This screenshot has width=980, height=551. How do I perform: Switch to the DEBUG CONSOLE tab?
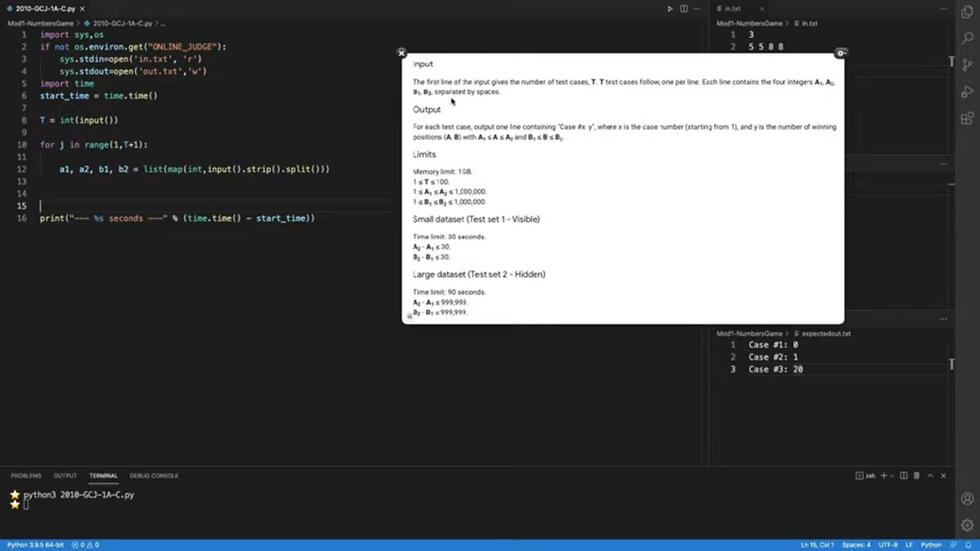coord(154,475)
